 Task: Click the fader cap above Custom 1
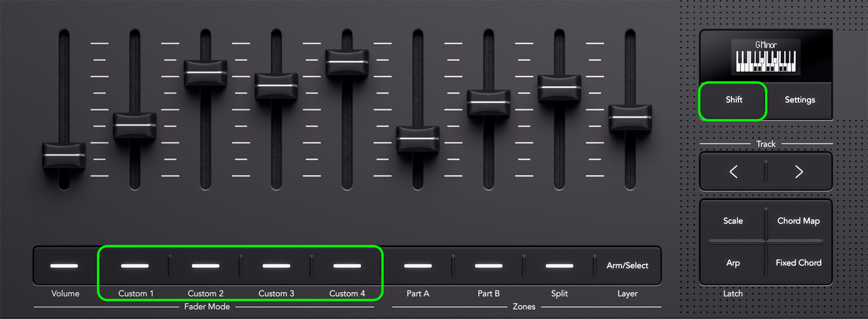tap(134, 125)
